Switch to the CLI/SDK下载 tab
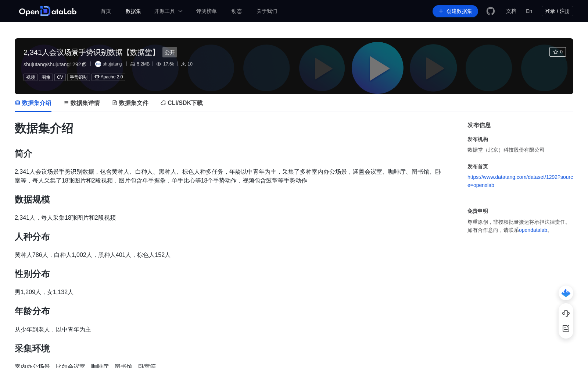 click(x=182, y=103)
